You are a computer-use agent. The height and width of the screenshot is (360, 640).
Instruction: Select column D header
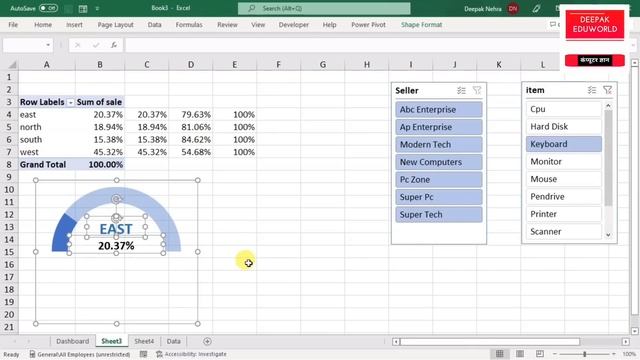[x=191, y=64]
